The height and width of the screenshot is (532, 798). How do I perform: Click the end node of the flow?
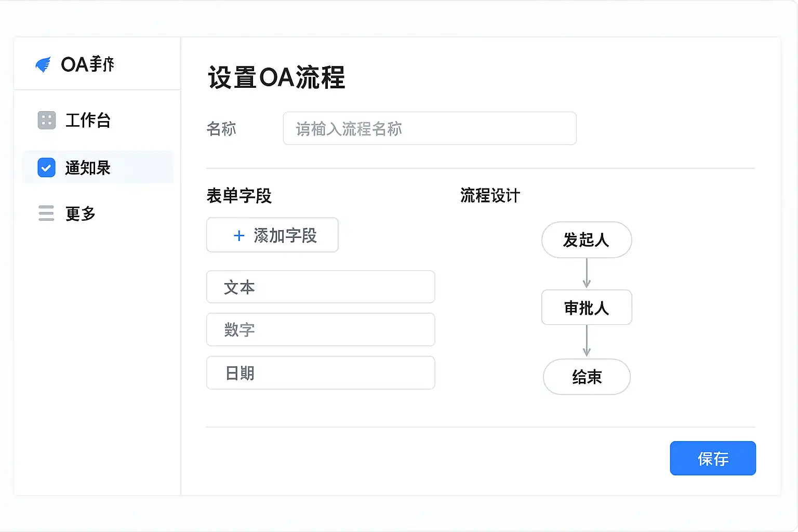tap(587, 377)
